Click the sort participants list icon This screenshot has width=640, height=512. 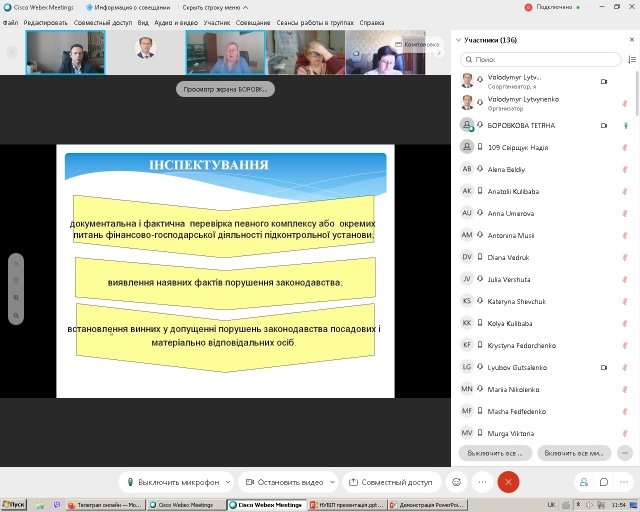pos(632,60)
